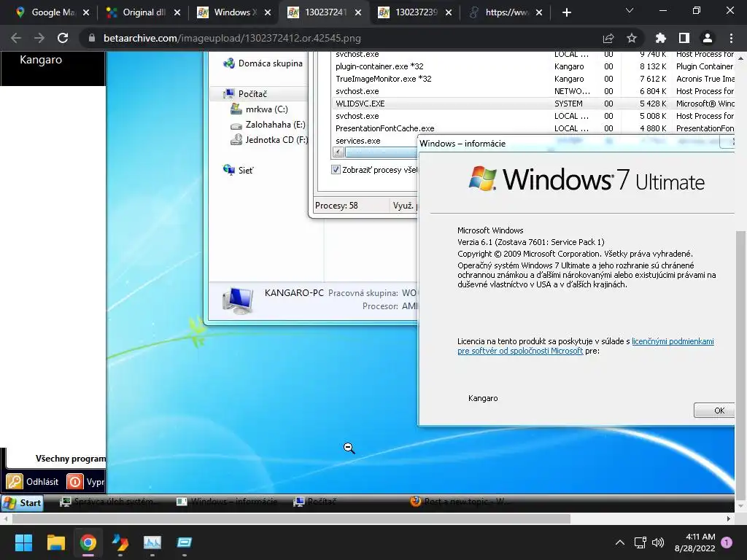Select Windows – informácie taskbar item

[227, 502]
